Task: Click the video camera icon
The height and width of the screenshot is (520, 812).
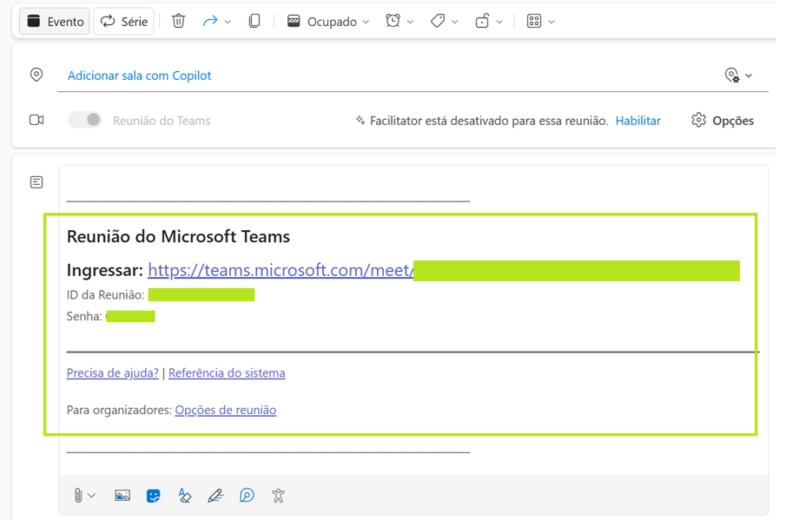Action: coord(36,120)
